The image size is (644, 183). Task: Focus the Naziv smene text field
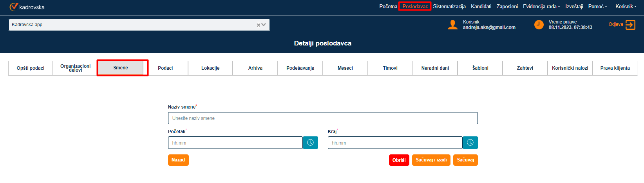coord(322,118)
